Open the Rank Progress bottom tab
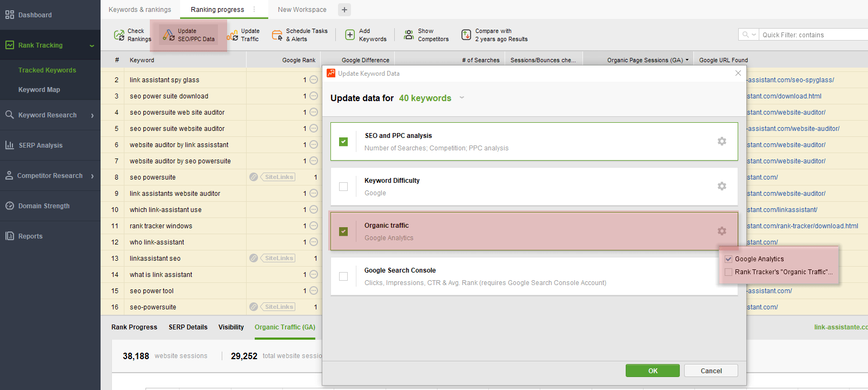Screen dimensions: 868x390 click(x=134, y=327)
